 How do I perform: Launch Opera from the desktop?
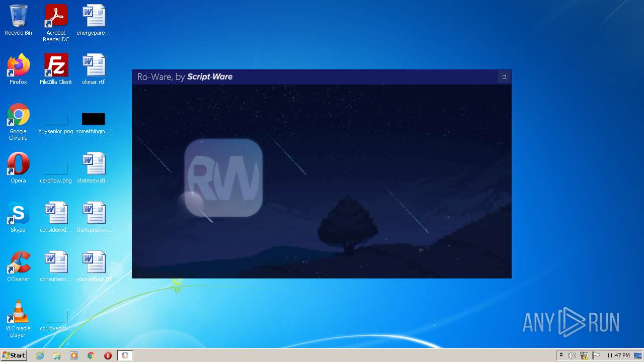(18, 168)
